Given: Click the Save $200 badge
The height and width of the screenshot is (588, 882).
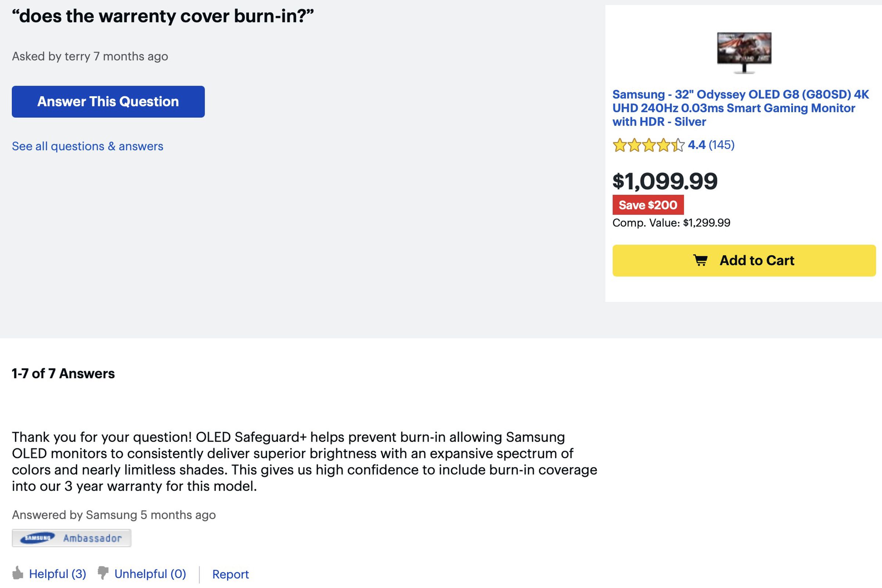Looking at the screenshot, I should [648, 205].
